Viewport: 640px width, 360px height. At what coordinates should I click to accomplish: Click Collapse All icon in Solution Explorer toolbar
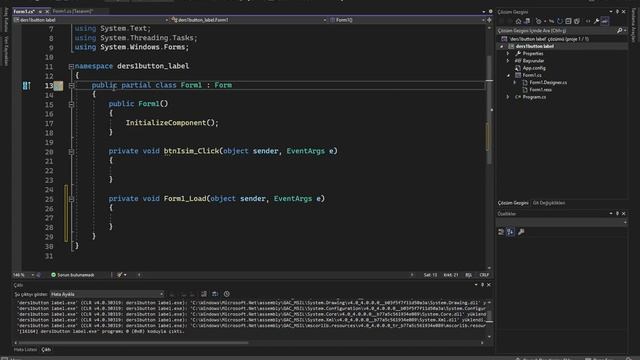click(568, 21)
